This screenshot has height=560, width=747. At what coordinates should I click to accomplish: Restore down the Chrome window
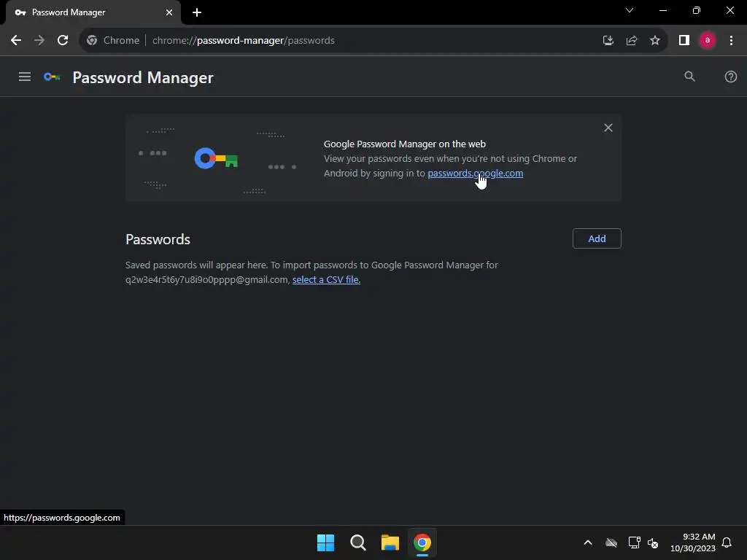[x=697, y=10]
